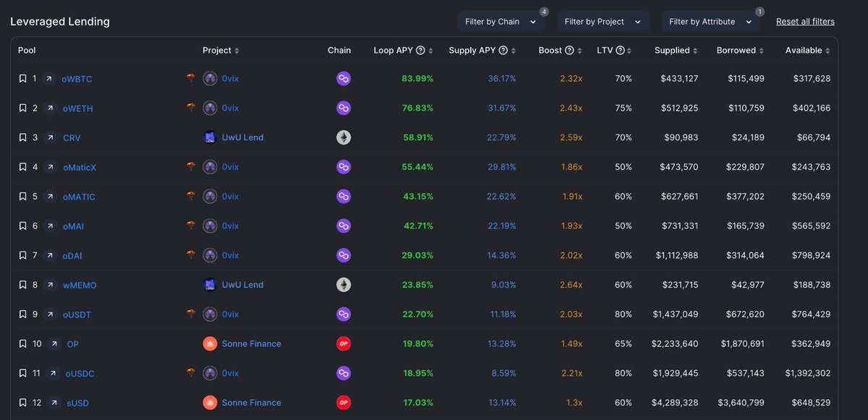
Task: Sort table by Available column
Action: point(808,51)
